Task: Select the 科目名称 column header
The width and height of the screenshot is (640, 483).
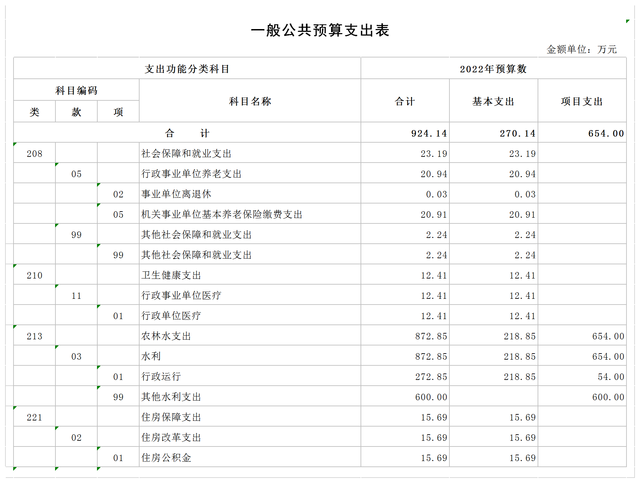Action: coord(250,101)
